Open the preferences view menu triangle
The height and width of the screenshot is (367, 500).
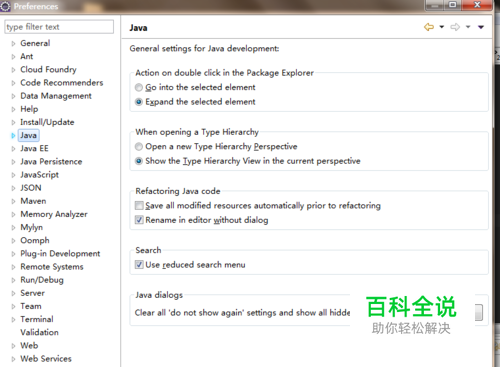click(481, 27)
